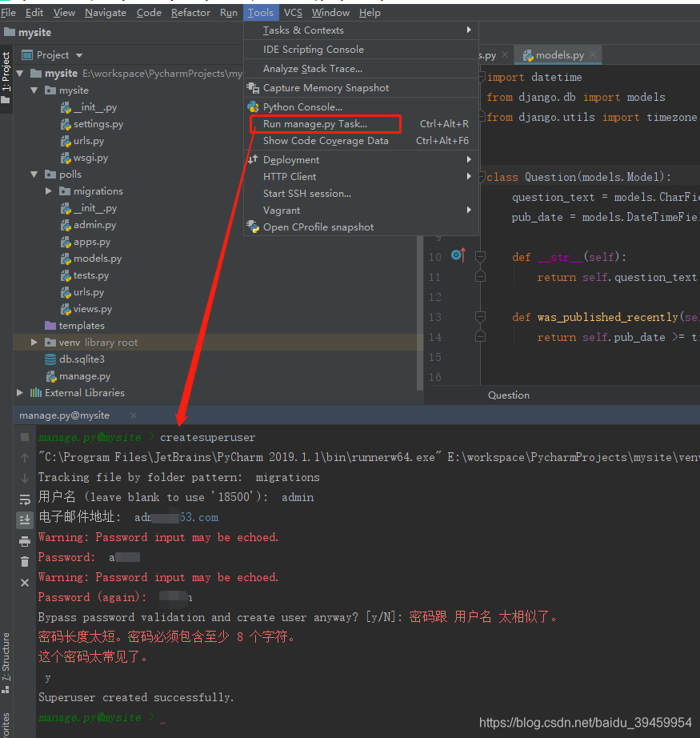
Task: Open the 1: Project side tool window
Action: pos(6,78)
